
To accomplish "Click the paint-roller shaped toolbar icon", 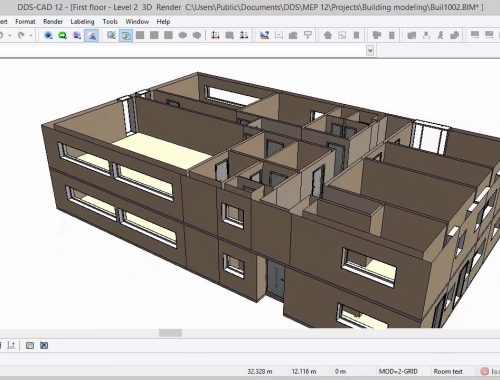I will (x=308, y=35).
